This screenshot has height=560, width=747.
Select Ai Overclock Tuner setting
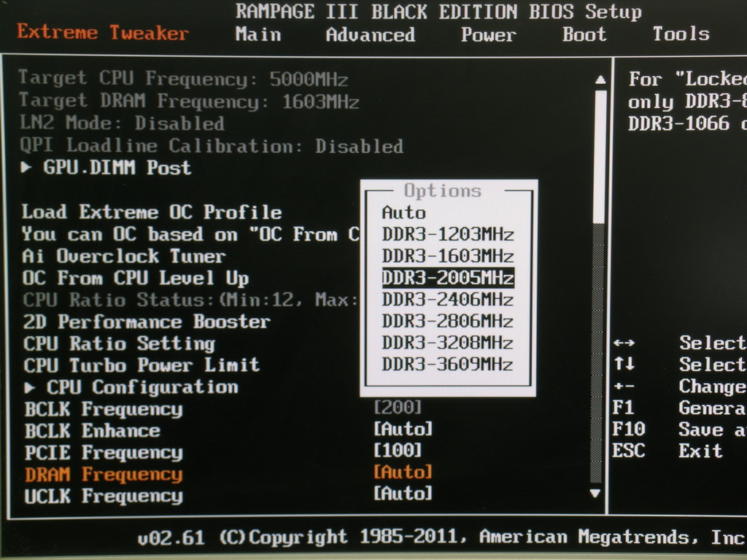pyautogui.click(x=123, y=256)
